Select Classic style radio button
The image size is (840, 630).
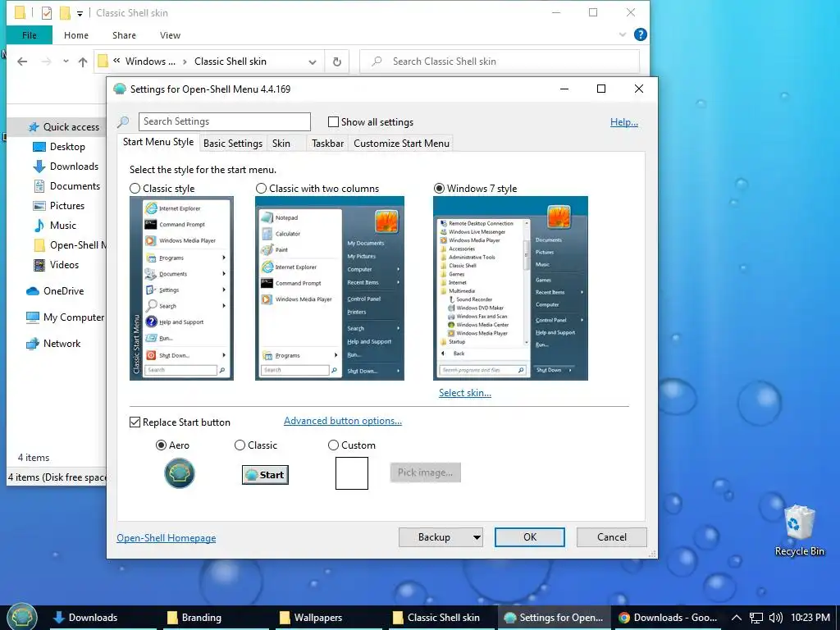coord(135,189)
